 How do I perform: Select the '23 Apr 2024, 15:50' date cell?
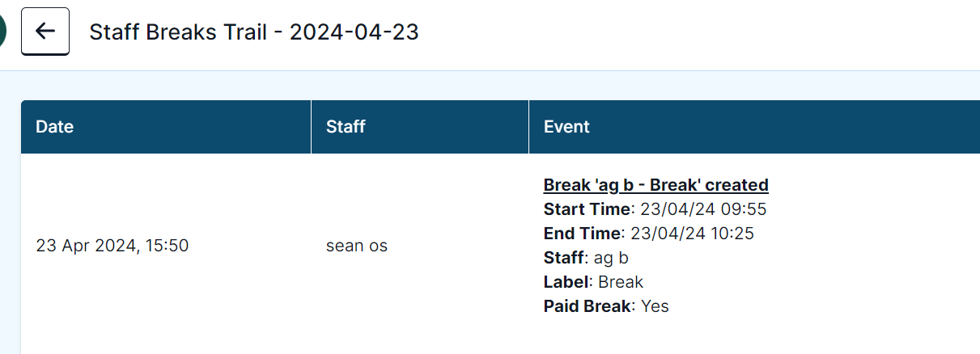coord(112,246)
